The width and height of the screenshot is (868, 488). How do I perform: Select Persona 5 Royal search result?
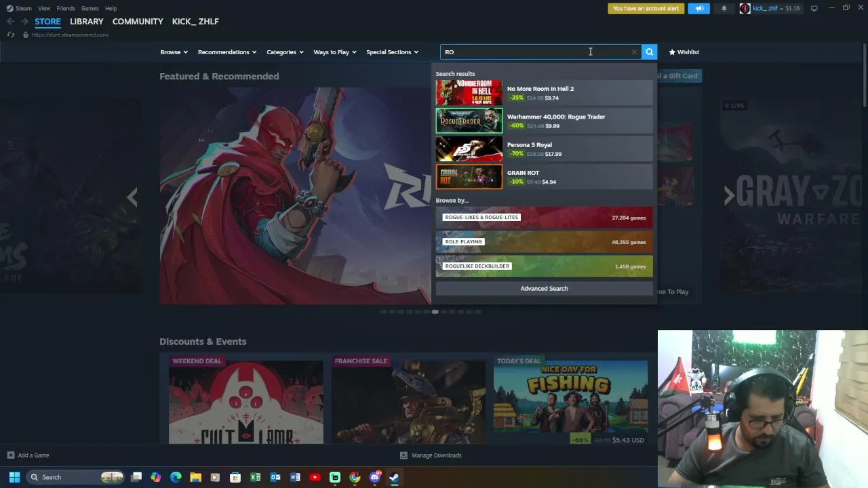click(544, 149)
